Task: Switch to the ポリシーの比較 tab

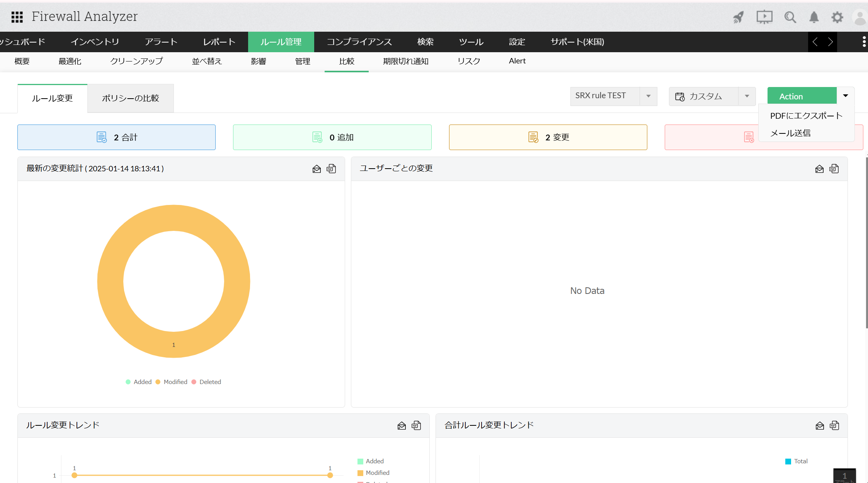Action: pos(130,98)
